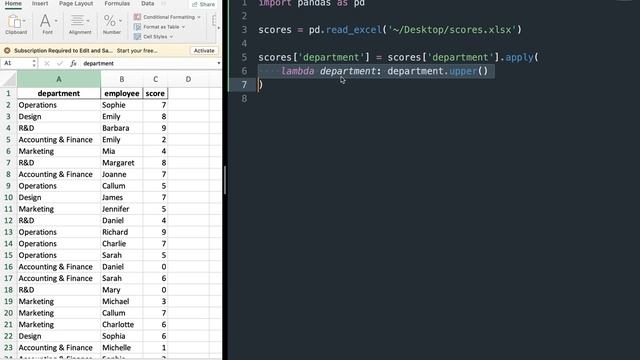
Task: Click the formula bar cancel X icon
Action: (47, 63)
